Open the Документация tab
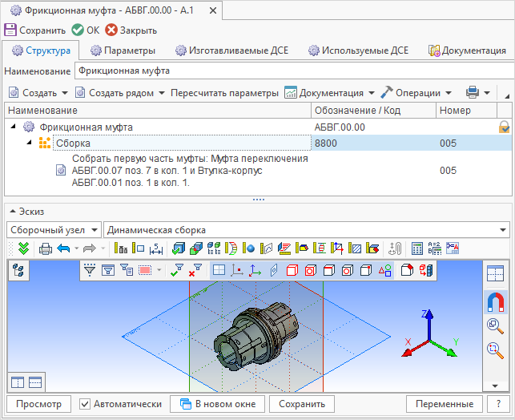 (x=467, y=50)
